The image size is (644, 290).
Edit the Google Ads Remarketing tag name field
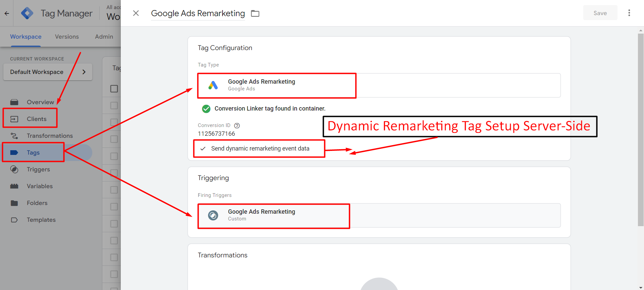[x=198, y=13]
